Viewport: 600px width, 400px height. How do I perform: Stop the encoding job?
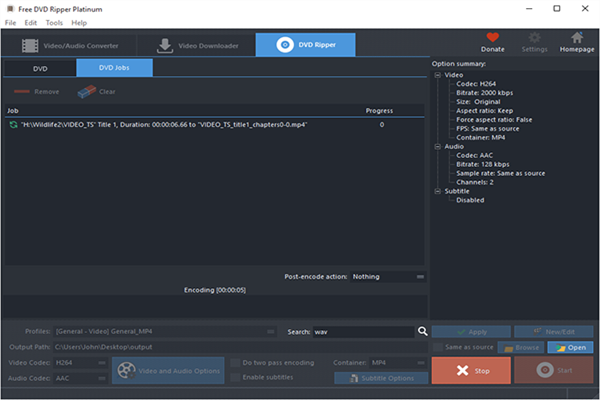(469, 370)
